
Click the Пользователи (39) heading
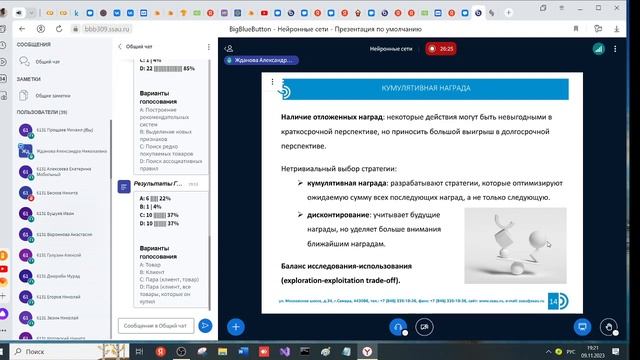[x=42, y=112]
